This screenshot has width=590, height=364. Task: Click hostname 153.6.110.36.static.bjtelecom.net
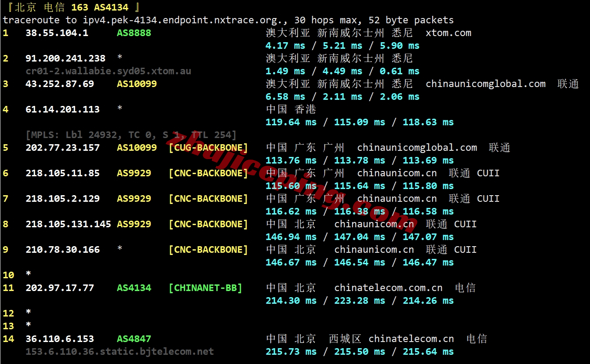(120, 352)
